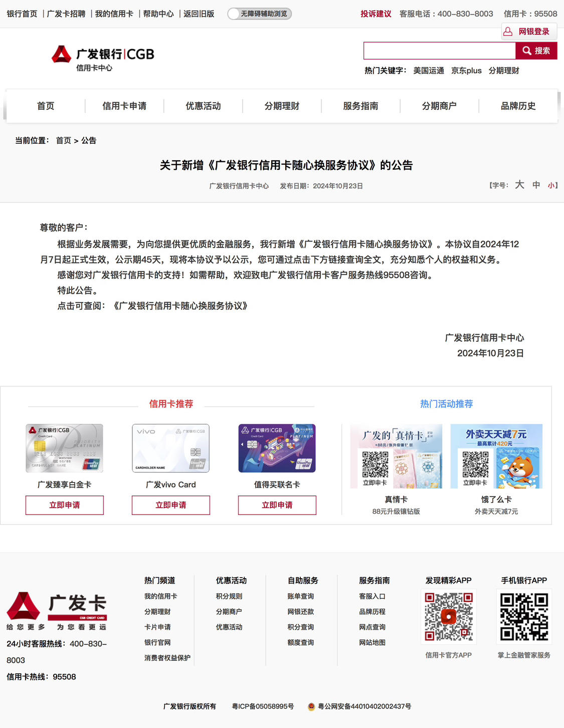Open footer link 分期商户
The image size is (564, 728).
pyautogui.click(x=229, y=612)
